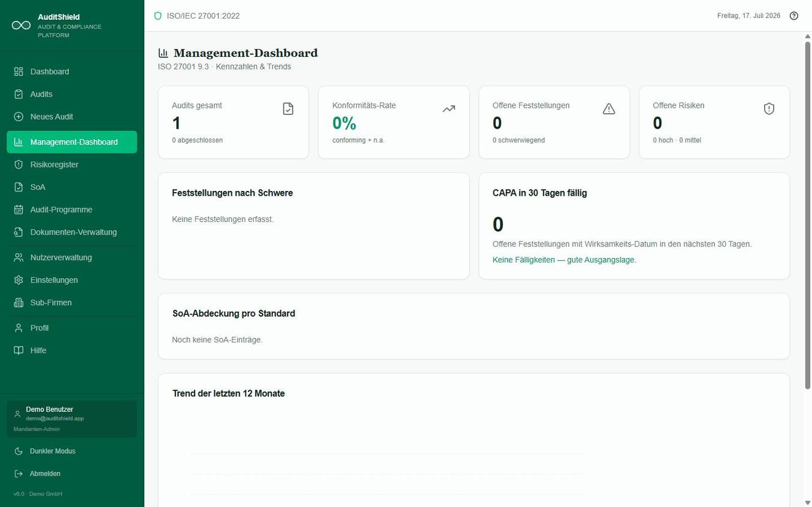The width and height of the screenshot is (812, 507).
Task: Select Neues Audit menu item
Action: [72, 117]
